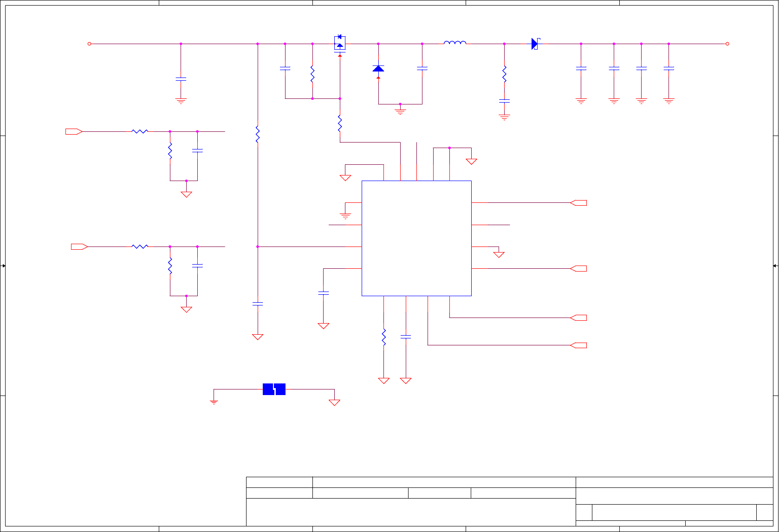Click the blue diode beneath the MOSFET output
The width and height of the screenshot is (779, 532).
pos(378,69)
